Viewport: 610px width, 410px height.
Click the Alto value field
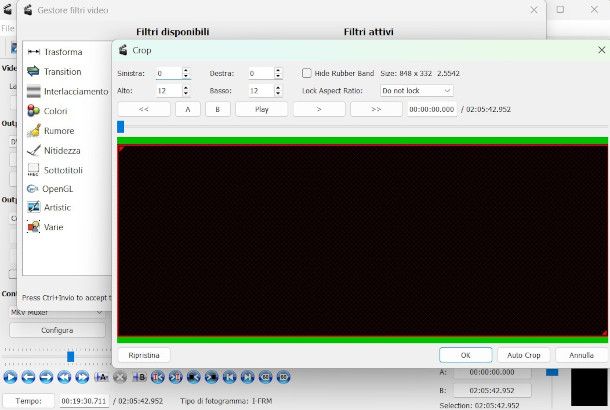[169, 91]
